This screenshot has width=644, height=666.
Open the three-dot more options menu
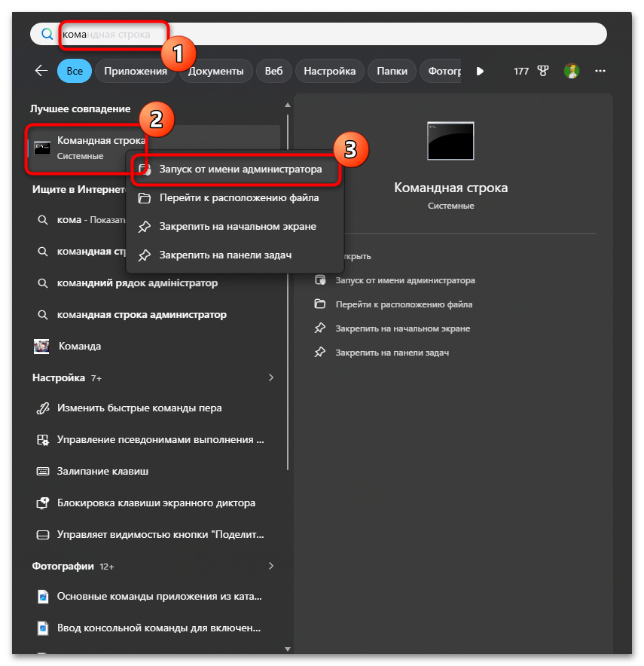click(x=600, y=71)
